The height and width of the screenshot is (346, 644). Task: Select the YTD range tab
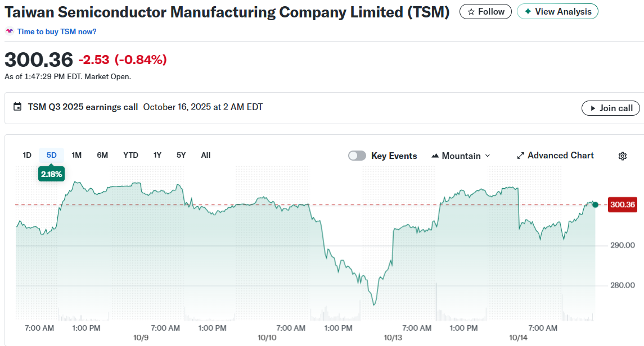click(130, 155)
